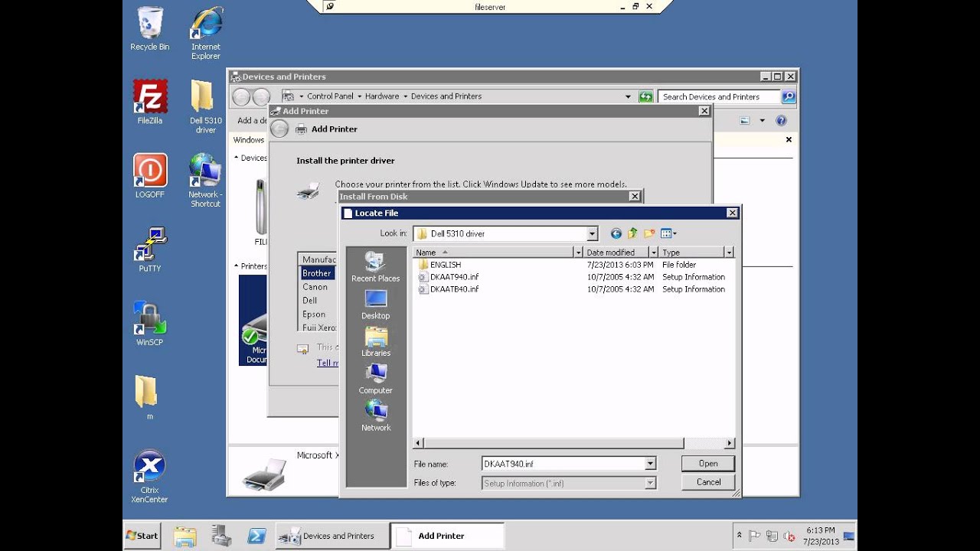Open Server Manager from the taskbar
Image resolution: width=980 pixels, height=551 pixels.
(x=221, y=536)
